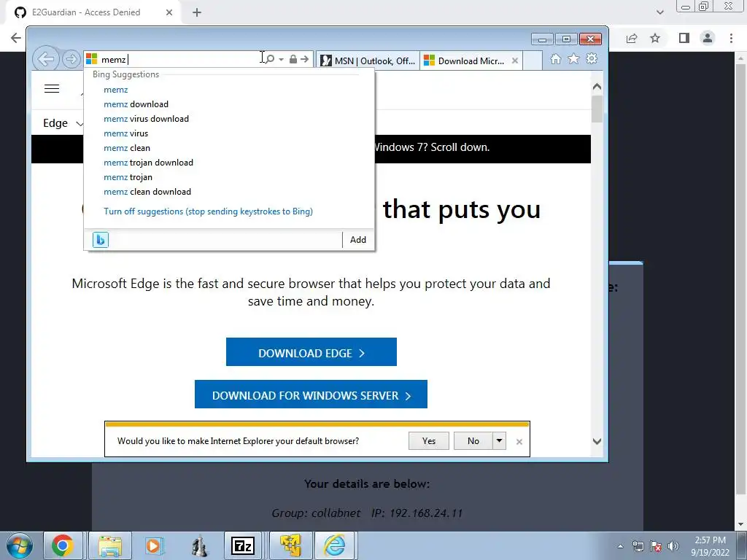Open clock showing 2:57 PM
The width and height of the screenshot is (747, 560).
point(710,546)
